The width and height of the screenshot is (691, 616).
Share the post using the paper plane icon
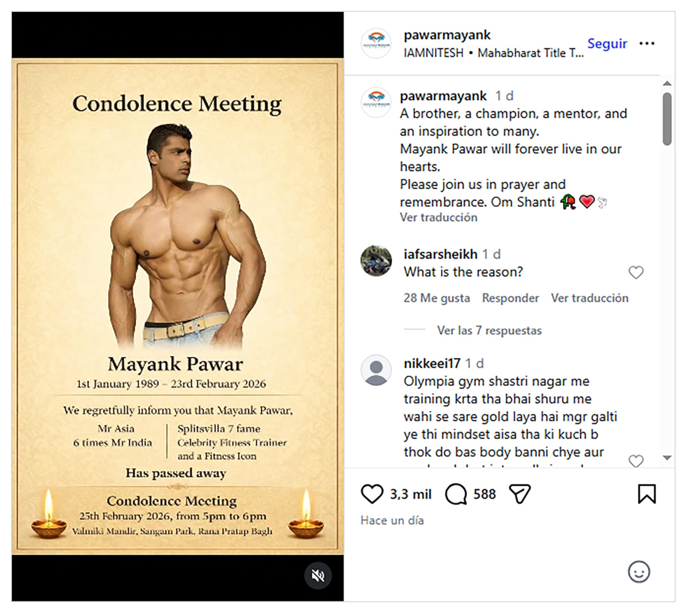tap(520, 493)
